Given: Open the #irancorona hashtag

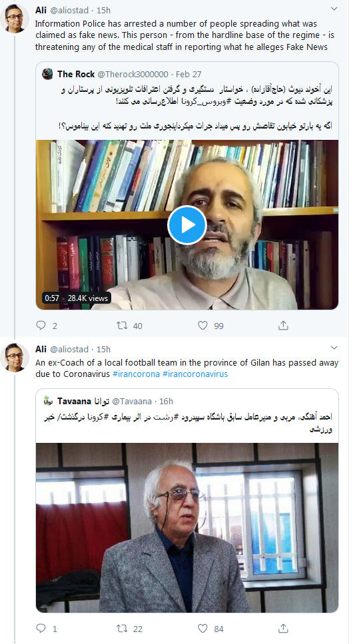Looking at the screenshot, I should click(136, 374).
